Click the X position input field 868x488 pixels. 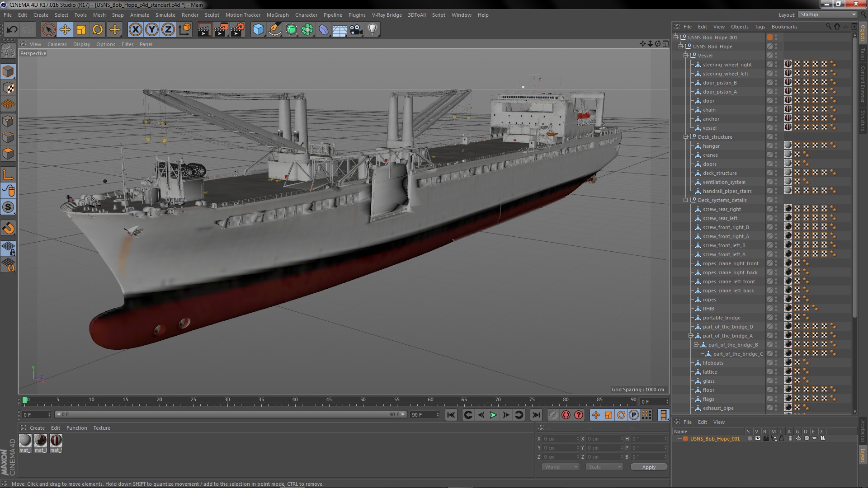[561, 439]
